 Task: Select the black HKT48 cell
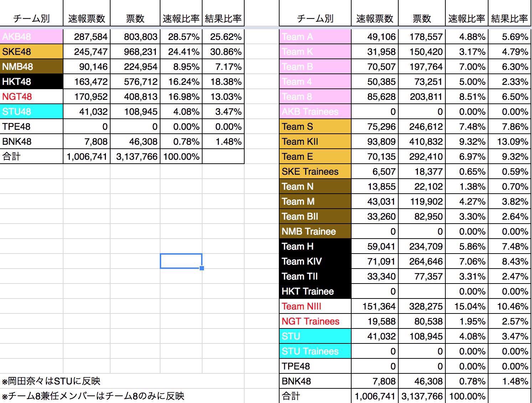tap(31, 82)
